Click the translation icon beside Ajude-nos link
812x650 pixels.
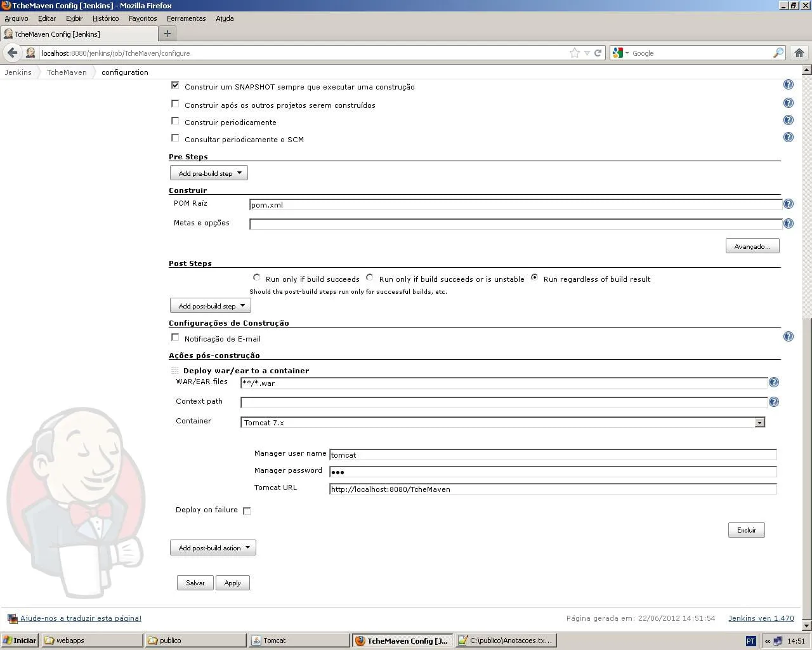[12, 618]
